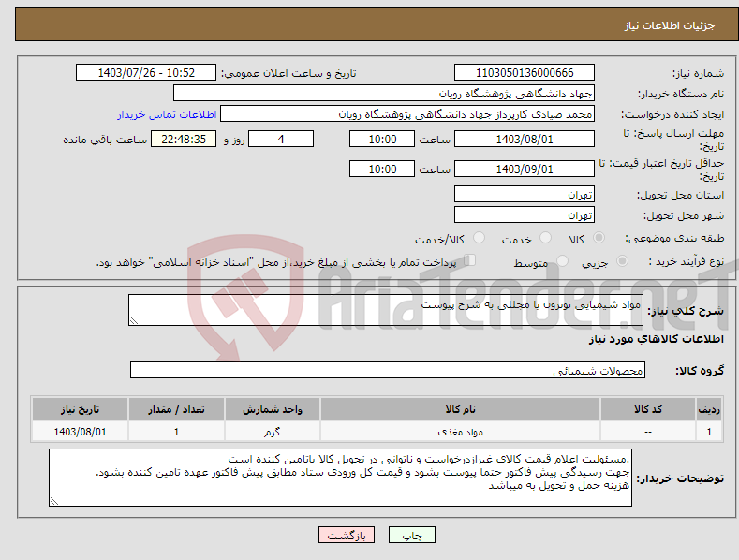Select the متوسط purchase type radio

562,261
